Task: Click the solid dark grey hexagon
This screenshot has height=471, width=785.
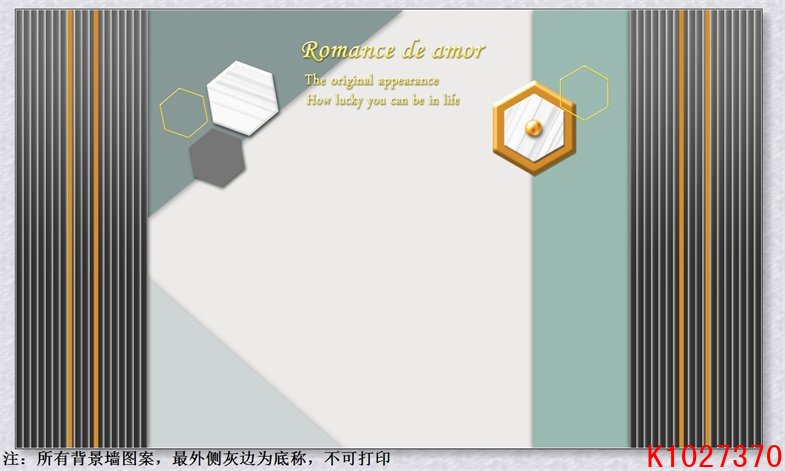Action: coord(217,158)
